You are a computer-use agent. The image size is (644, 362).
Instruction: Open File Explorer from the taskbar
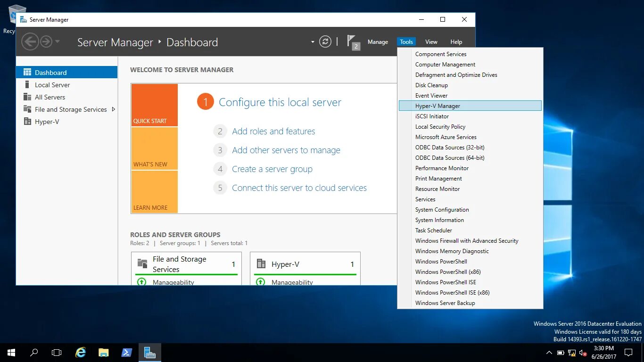pyautogui.click(x=104, y=353)
